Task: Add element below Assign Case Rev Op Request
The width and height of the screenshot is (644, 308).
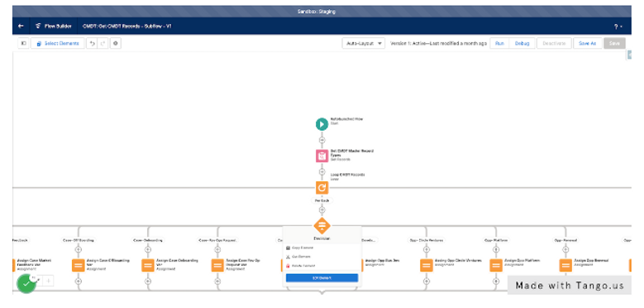Action: (x=217, y=282)
